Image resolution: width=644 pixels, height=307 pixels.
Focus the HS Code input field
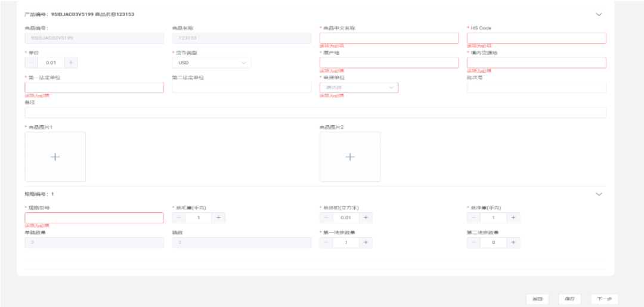point(536,38)
